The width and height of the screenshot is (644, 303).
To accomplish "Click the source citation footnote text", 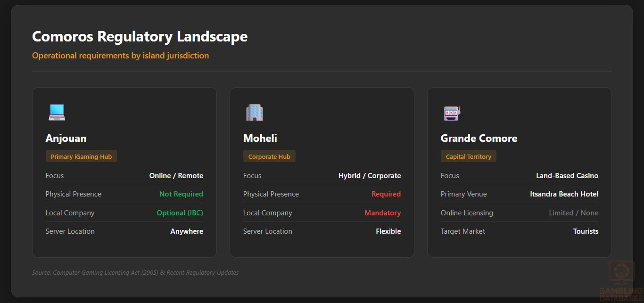I will pos(135,273).
